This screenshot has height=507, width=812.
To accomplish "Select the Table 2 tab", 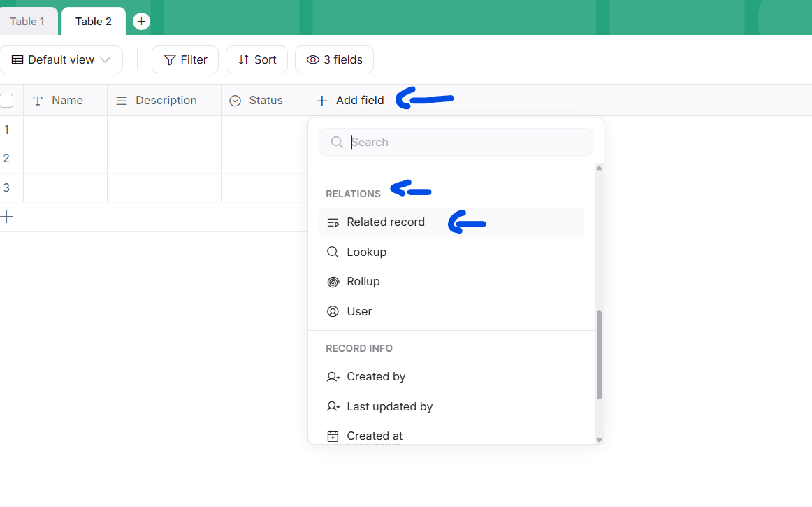I will 94,22.
